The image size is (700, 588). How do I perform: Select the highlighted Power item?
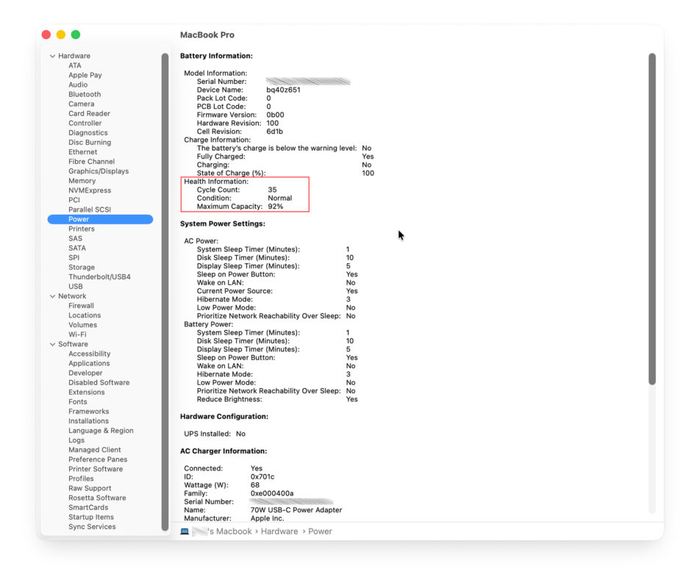coord(79,219)
